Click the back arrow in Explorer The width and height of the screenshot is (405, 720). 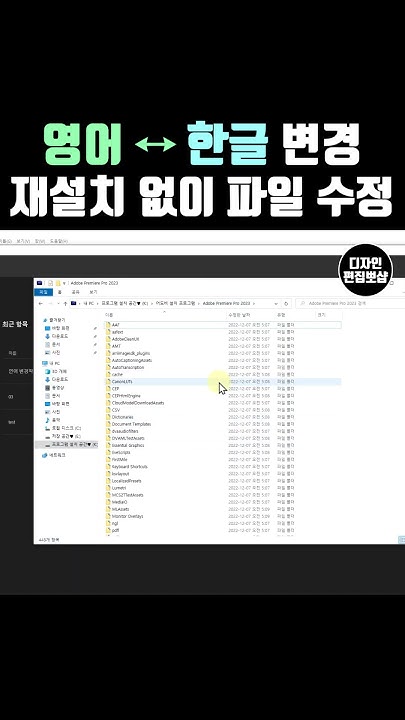tap(40, 304)
